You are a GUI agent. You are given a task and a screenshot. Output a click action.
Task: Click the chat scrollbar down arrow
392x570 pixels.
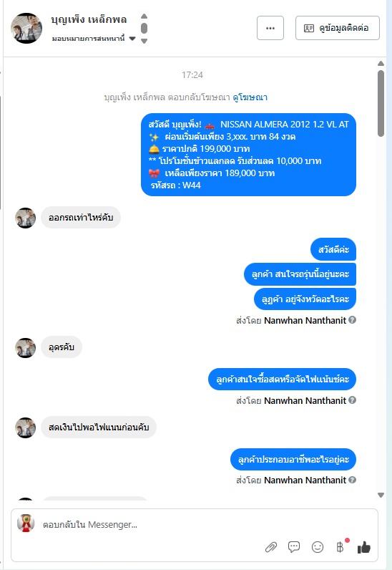coord(381,495)
